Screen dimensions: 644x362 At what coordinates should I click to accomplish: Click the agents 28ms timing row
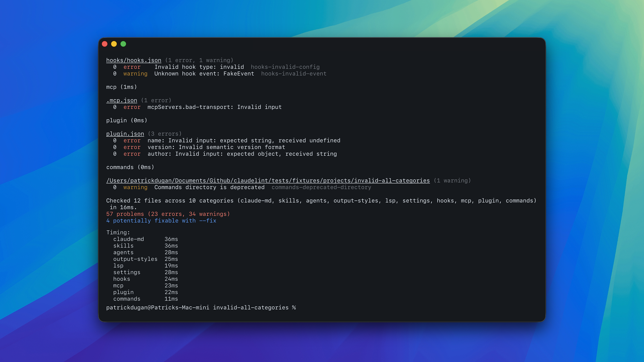point(146,253)
